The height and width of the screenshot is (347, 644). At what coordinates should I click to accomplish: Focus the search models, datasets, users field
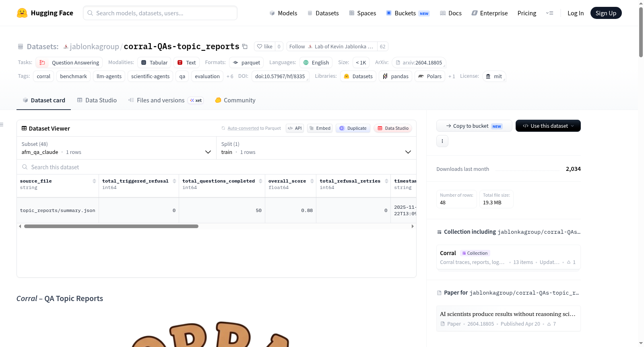160,13
